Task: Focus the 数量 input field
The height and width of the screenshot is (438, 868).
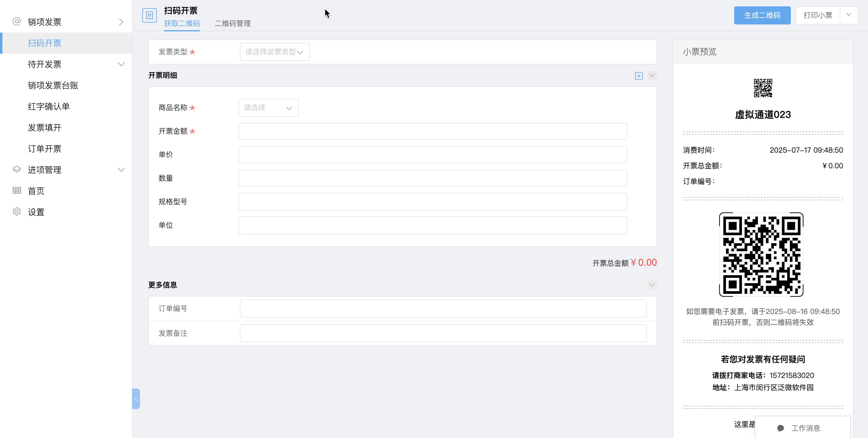Action: pos(433,178)
